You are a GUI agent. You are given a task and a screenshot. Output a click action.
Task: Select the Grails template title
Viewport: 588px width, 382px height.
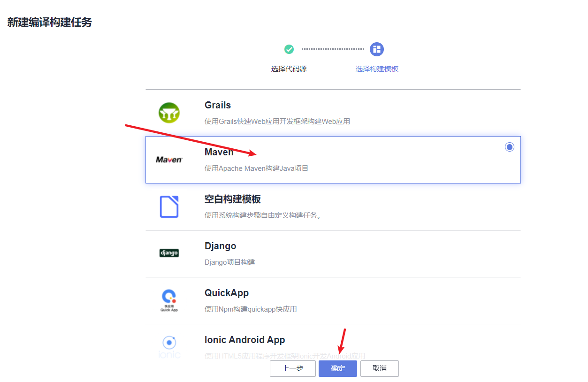[x=218, y=105]
